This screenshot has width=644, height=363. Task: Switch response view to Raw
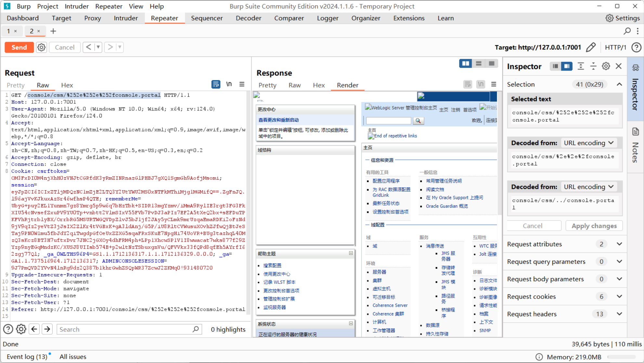(294, 85)
